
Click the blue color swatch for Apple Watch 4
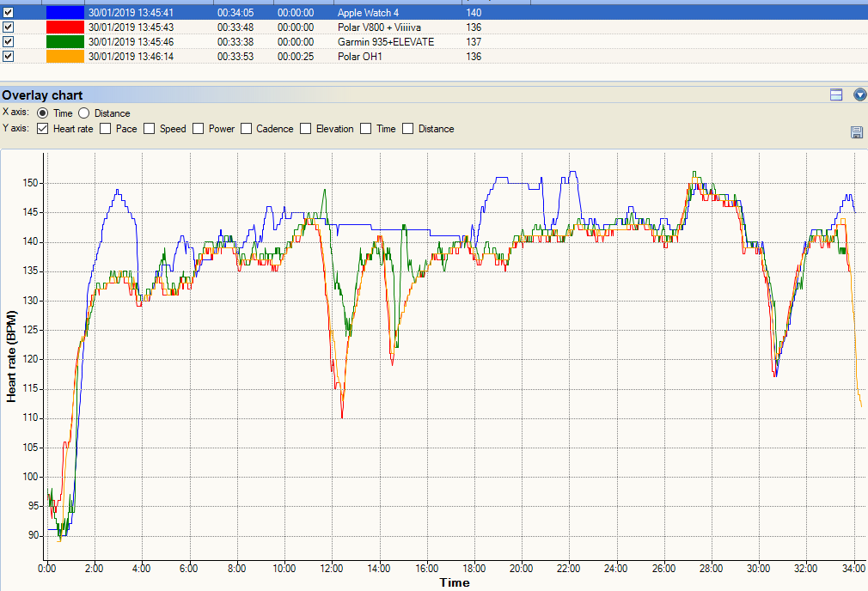[65, 13]
